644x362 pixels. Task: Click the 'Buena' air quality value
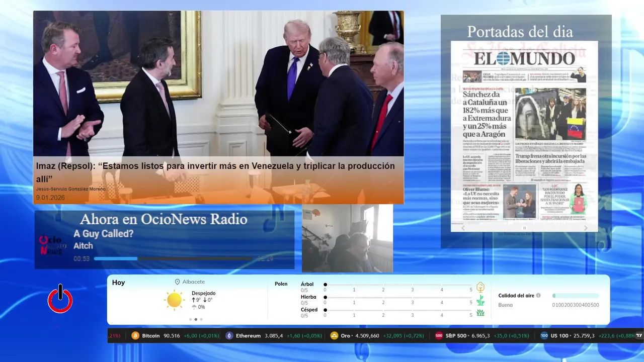(x=506, y=305)
